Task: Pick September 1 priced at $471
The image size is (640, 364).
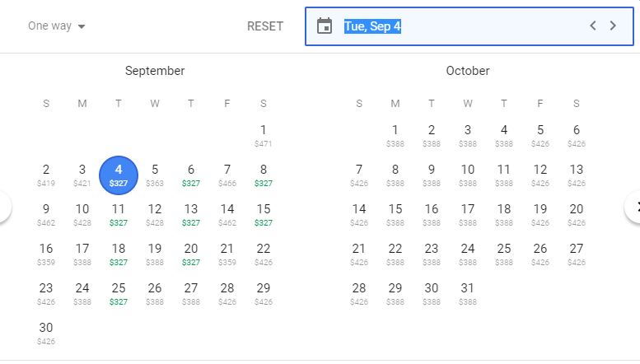Action: [264, 135]
